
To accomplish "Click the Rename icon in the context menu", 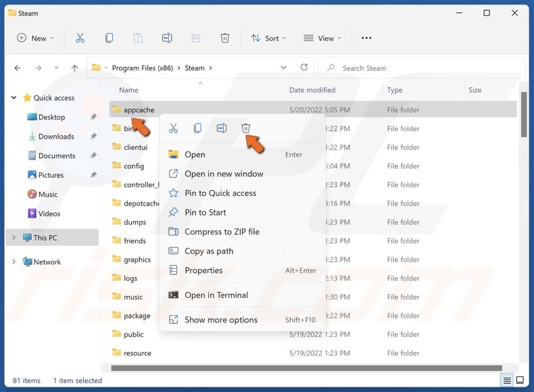I will [222, 128].
